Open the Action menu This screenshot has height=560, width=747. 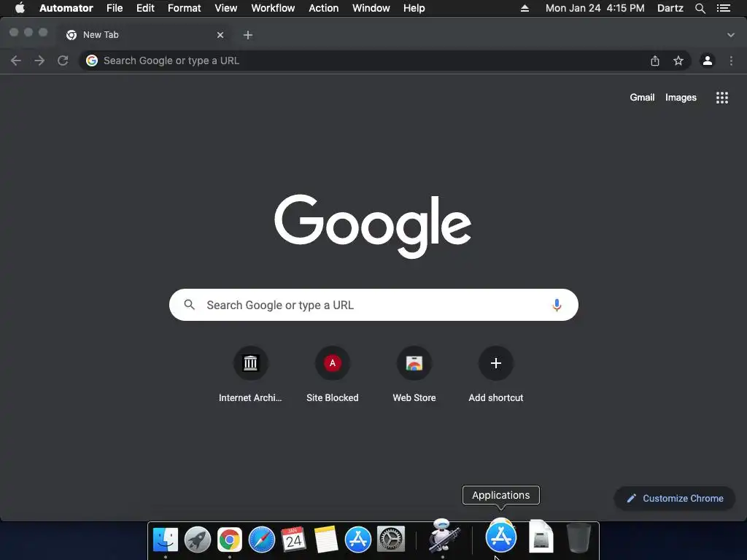(323, 8)
